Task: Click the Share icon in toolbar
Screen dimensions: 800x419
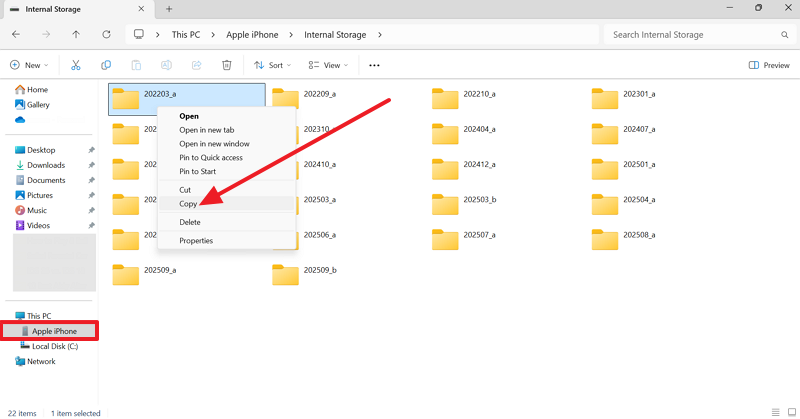Action: pos(196,65)
